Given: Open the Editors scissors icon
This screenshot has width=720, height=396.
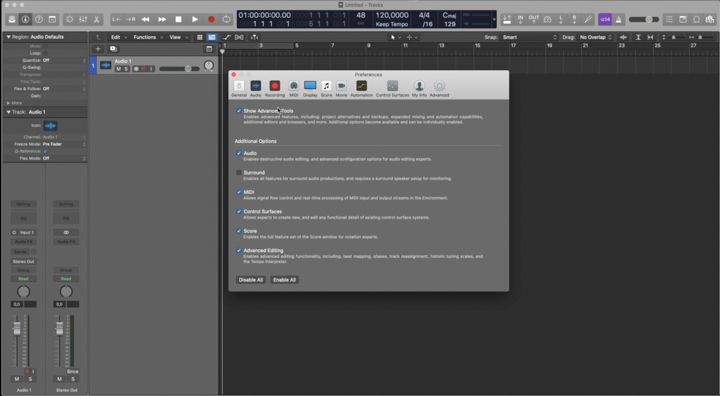Looking at the screenshot, I should pos(96,19).
